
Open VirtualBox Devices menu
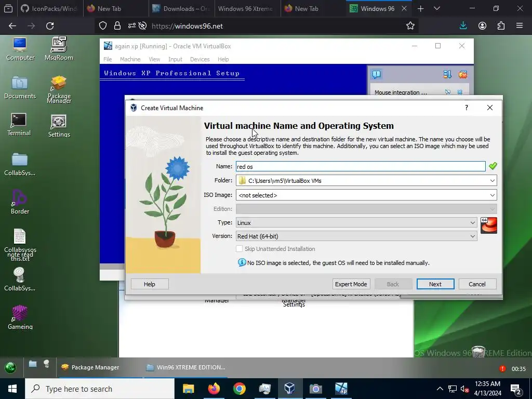click(200, 59)
